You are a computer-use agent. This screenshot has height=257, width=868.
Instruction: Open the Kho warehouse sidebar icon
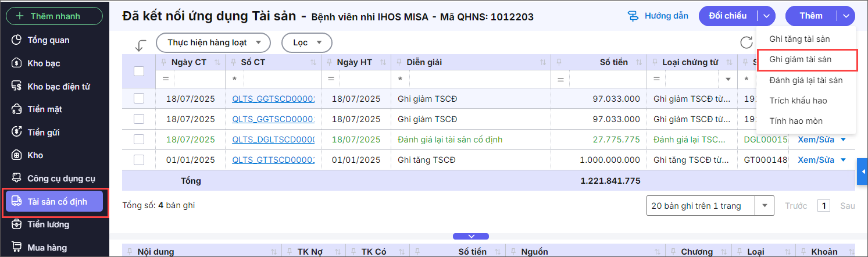tap(17, 155)
